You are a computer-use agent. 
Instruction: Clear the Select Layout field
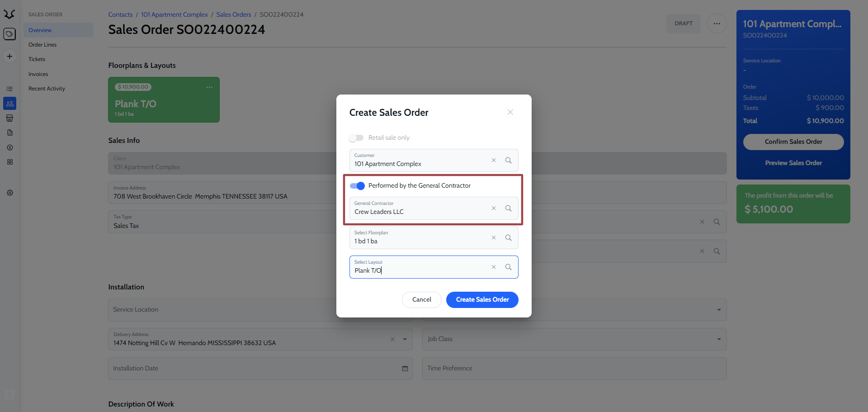[494, 267]
